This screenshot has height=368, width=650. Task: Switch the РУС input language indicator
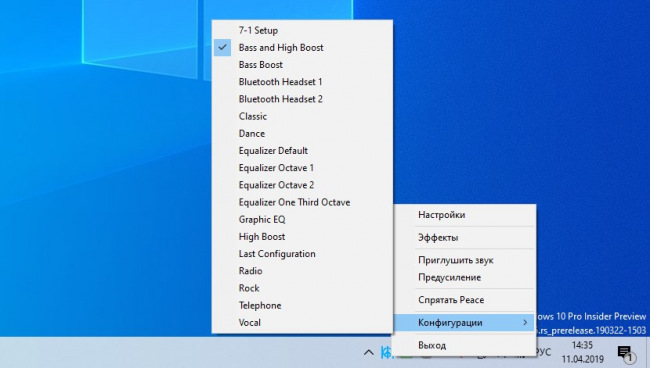(543, 352)
